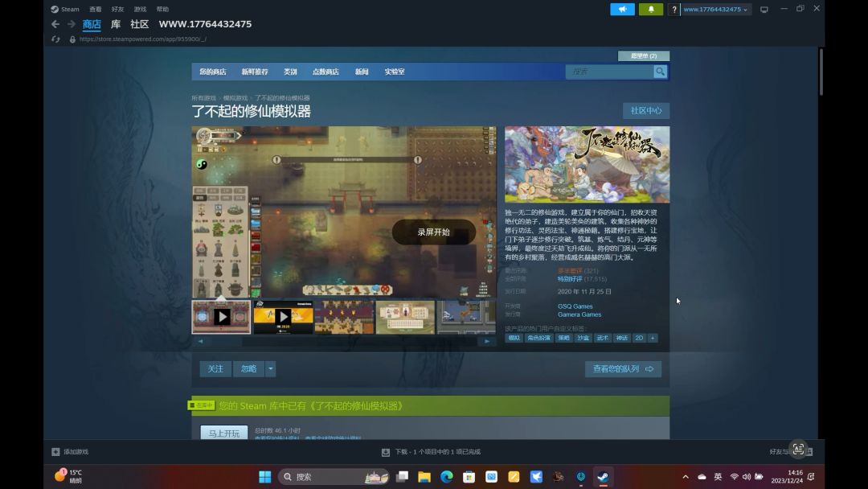This screenshot has height=489, width=868.
Task: Click the question mark help icon
Action: (674, 10)
